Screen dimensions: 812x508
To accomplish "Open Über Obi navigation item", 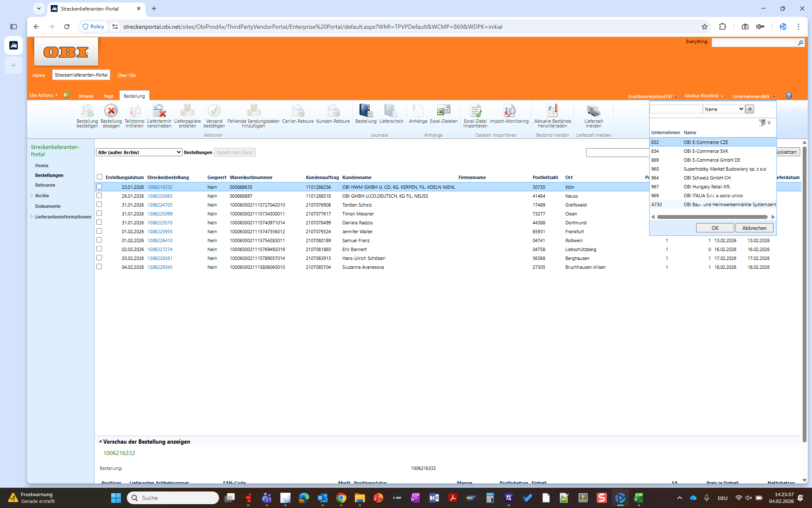I will point(126,75).
